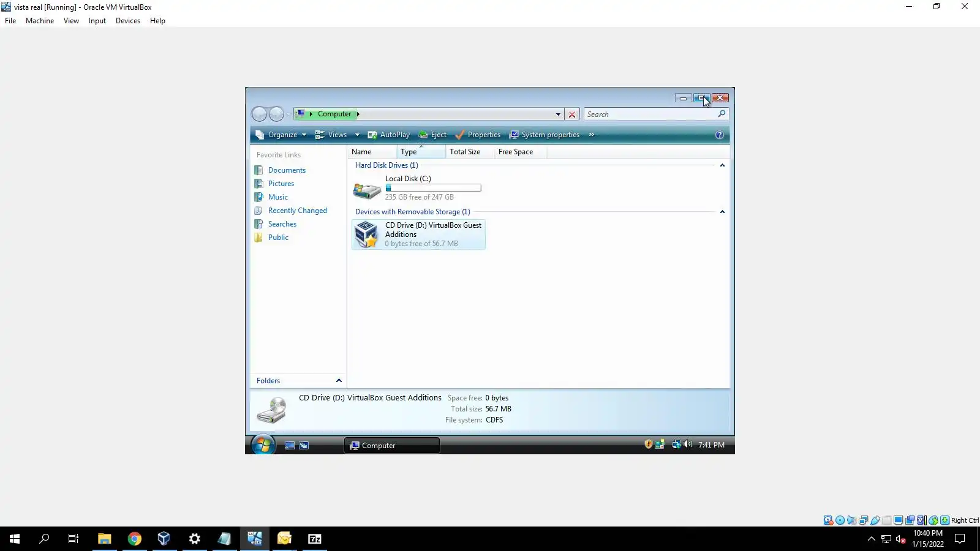Open the Views dropdown arrow
This screenshot has width=980, height=551.
[x=357, y=135]
